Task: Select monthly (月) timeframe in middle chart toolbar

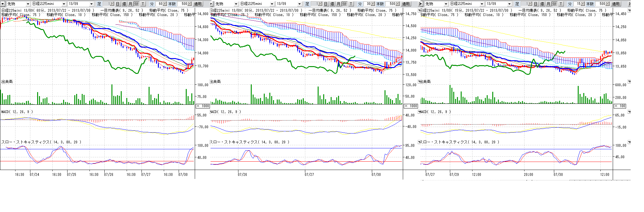Action: point(338,4)
